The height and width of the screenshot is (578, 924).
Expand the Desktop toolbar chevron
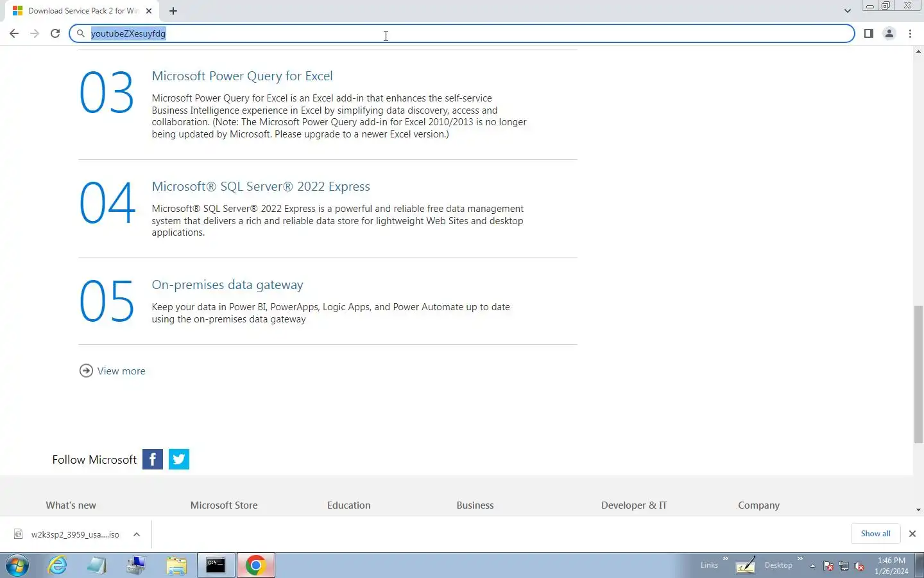800,559
